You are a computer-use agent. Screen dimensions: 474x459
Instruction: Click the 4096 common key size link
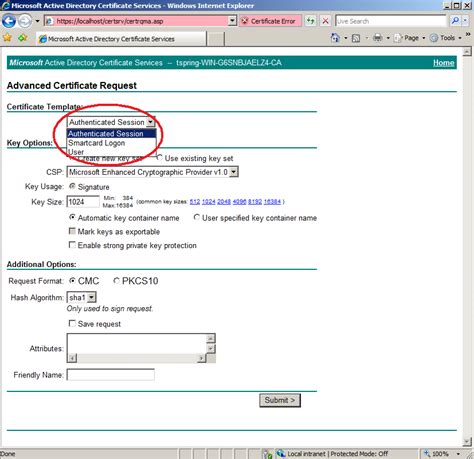click(239, 202)
